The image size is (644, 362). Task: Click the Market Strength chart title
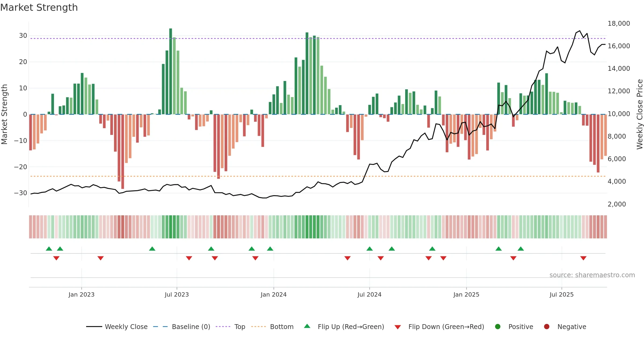[x=39, y=8]
